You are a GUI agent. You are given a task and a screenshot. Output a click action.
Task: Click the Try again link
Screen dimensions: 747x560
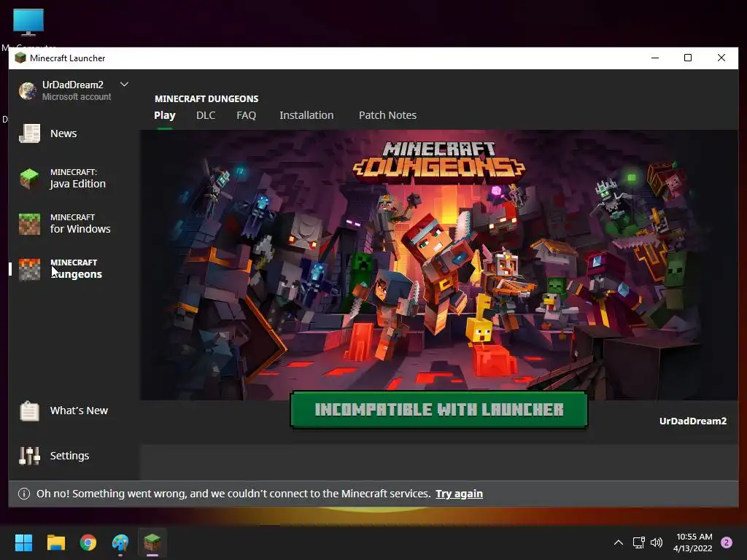pyautogui.click(x=460, y=494)
